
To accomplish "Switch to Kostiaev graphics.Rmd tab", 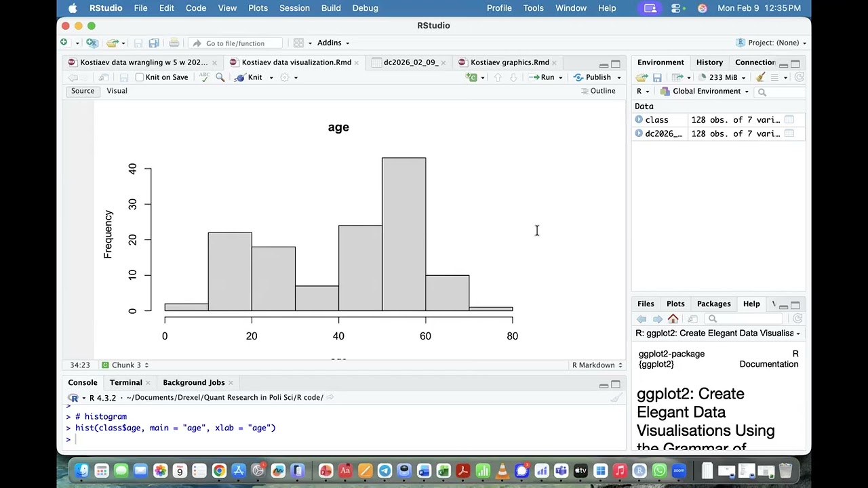I will pos(509,62).
